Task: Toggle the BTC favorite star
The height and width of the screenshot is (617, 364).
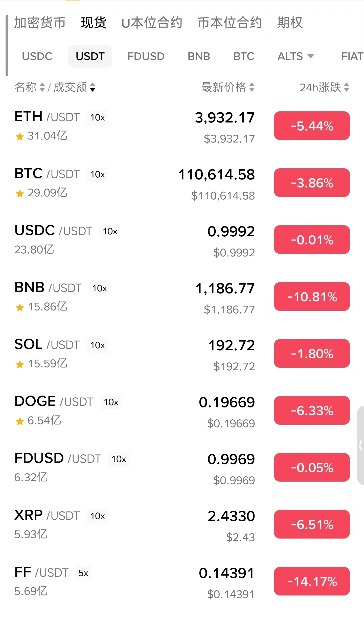Action: (20, 194)
